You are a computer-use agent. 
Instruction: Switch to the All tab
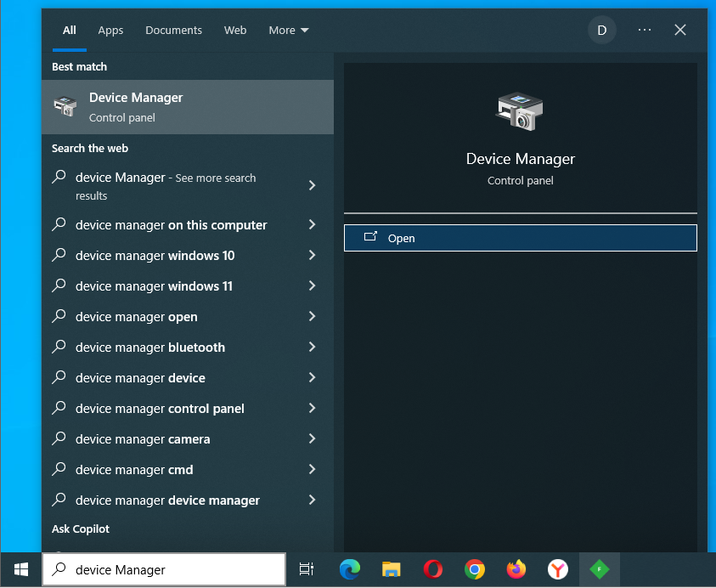(x=70, y=30)
